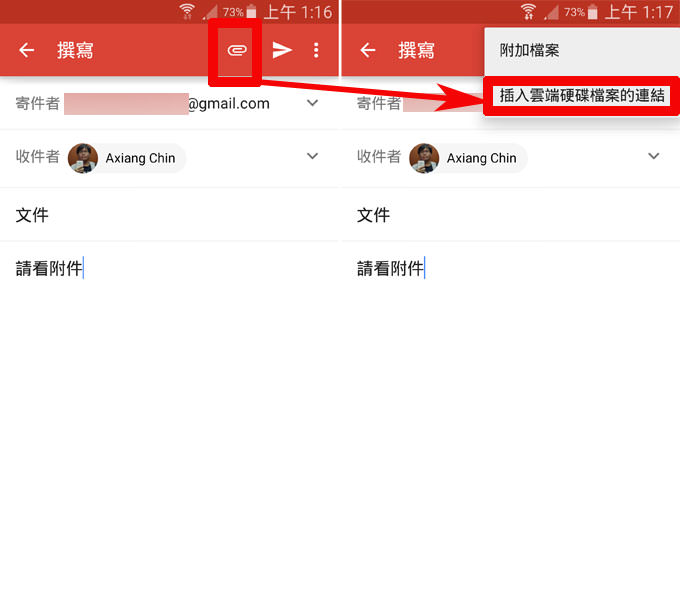Tap the subject field 文件 in left screen
This screenshot has width=680, height=602.
tap(169, 215)
